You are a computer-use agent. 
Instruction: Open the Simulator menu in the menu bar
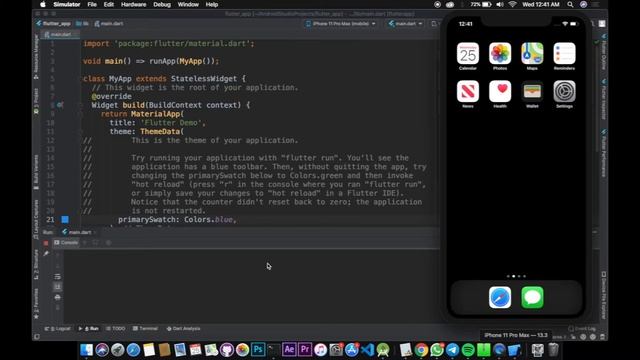coord(67,4)
